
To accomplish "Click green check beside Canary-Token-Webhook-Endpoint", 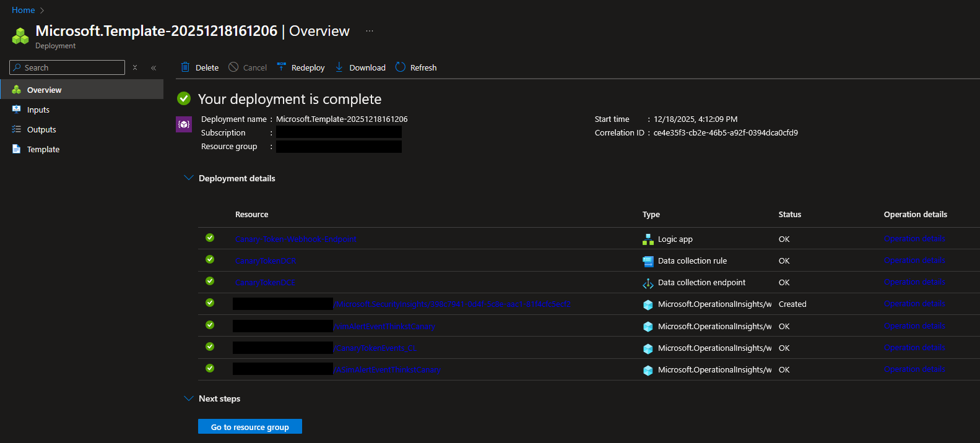I will click(210, 238).
